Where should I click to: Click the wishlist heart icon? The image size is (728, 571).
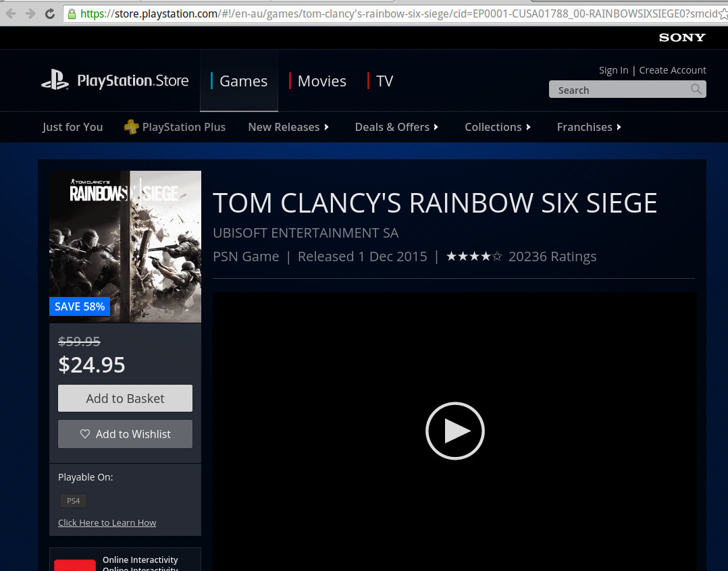(85, 434)
